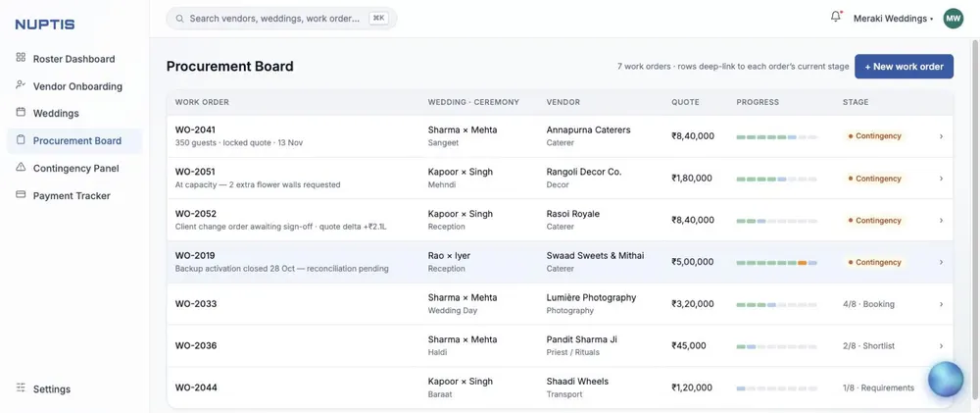Click the Contingency badge on WO-2052
This screenshot has height=413, width=980.
[x=874, y=221]
